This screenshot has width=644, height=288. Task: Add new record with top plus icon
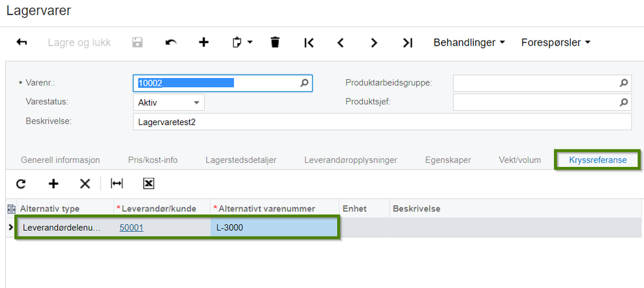tap(204, 43)
